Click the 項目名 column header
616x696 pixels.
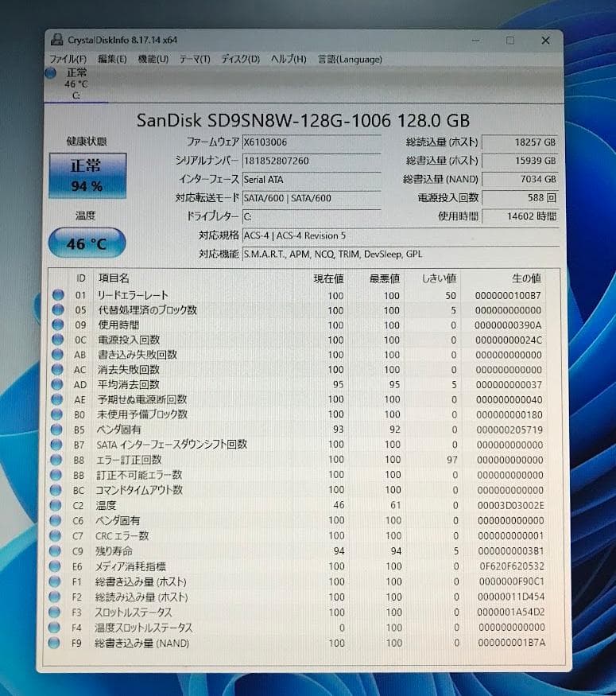114,278
